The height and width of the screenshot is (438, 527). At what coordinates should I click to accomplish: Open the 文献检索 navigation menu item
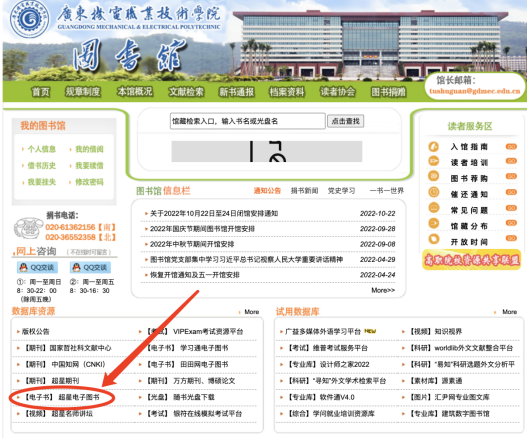[x=186, y=92]
